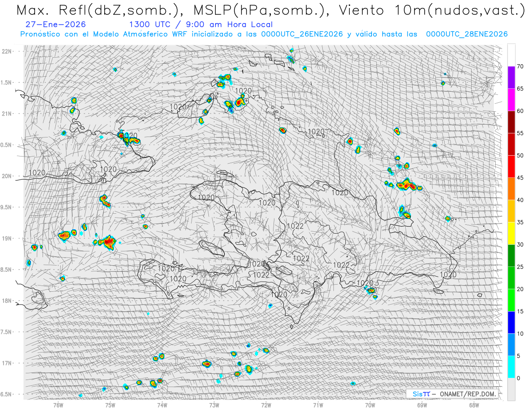Click the forecast date '27-Ene-2026'

(x=56, y=24)
